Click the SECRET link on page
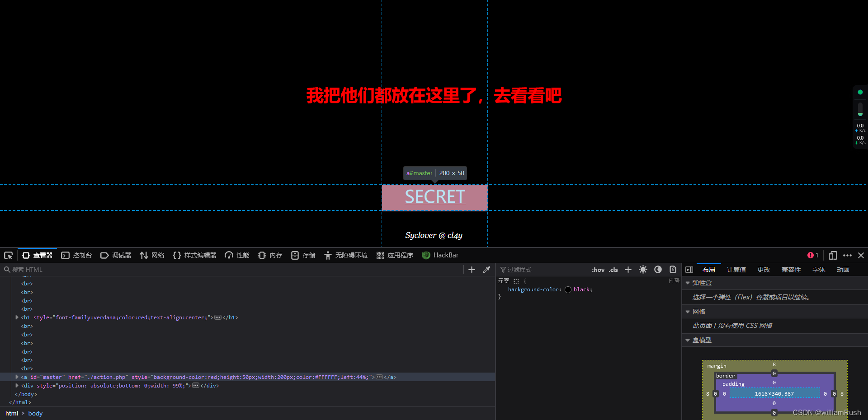Image resolution: width=868 pixels, height=420 pixels. [435, 197]
